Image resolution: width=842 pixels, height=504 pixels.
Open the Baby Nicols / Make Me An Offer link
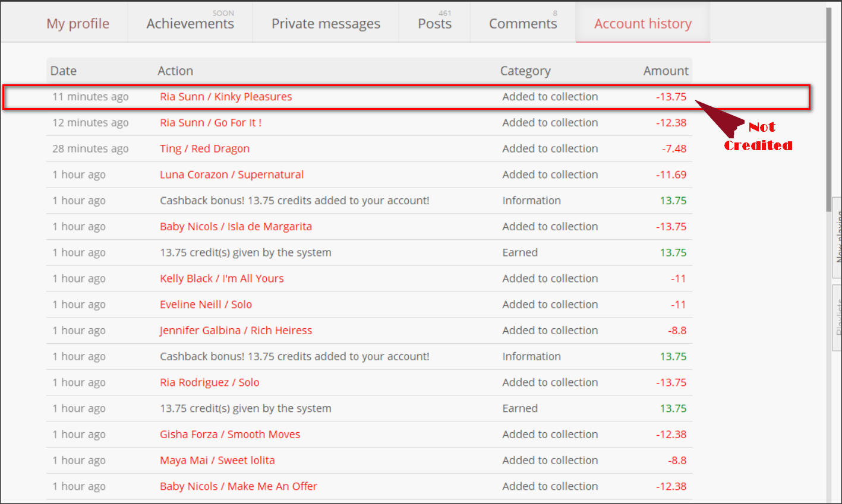coord(238,487)
